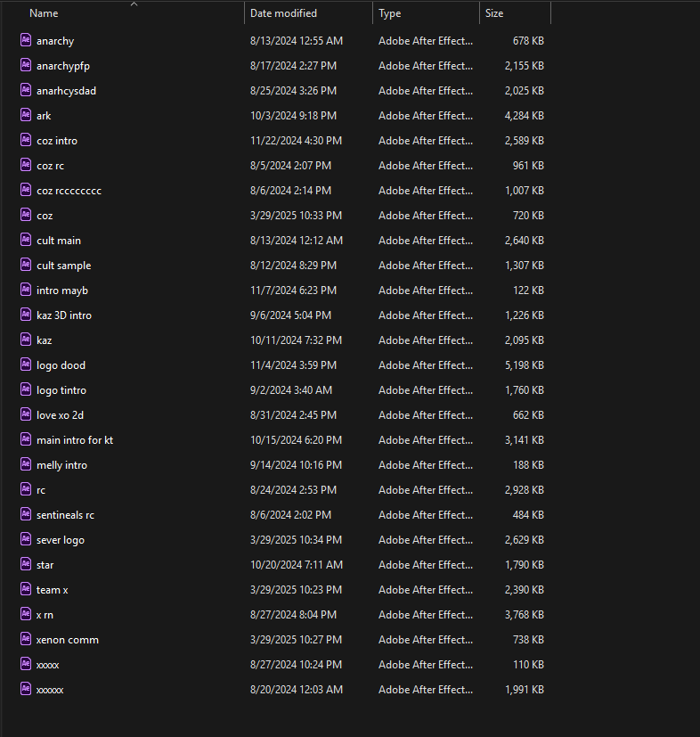Click the file icon beside anarchypfp
The image size is (700, 737).
[x=26, y=65]
